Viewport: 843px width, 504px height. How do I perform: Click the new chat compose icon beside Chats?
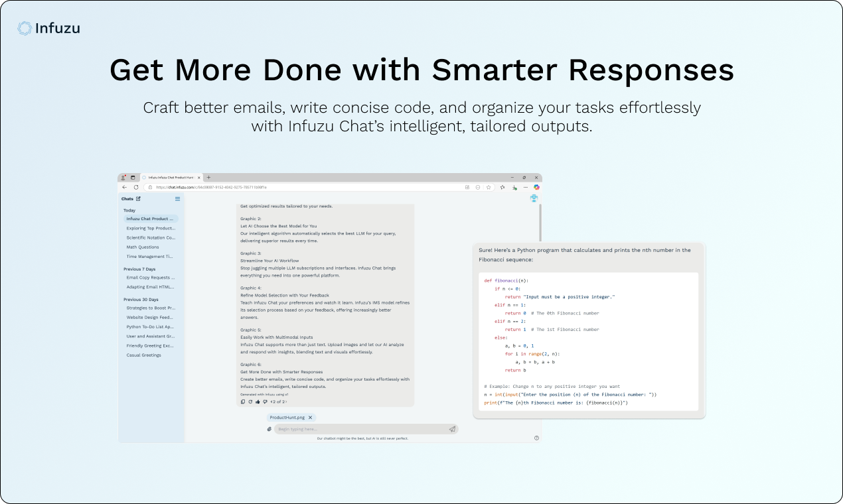[x=138, y=199]
